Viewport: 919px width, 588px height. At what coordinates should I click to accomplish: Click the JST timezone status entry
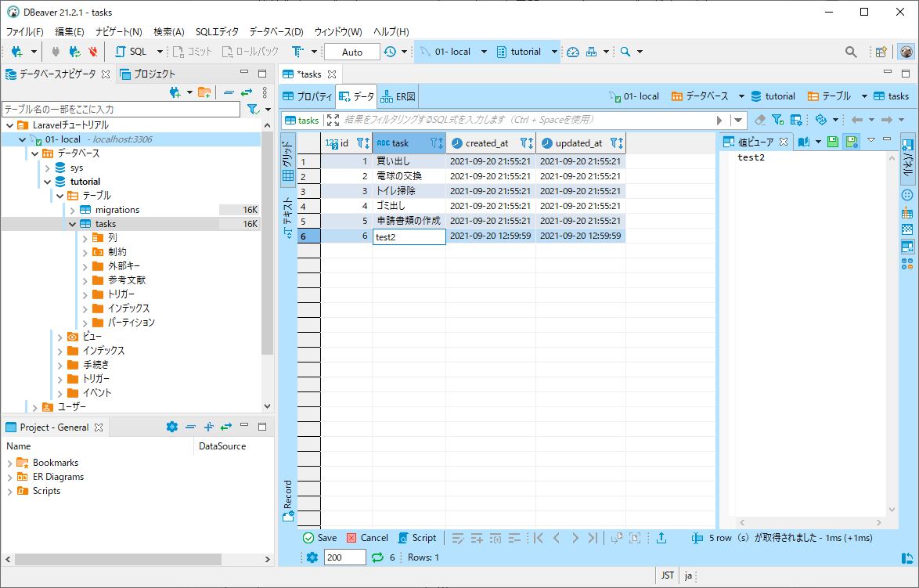pyautogui.click(x=668, y=575)
